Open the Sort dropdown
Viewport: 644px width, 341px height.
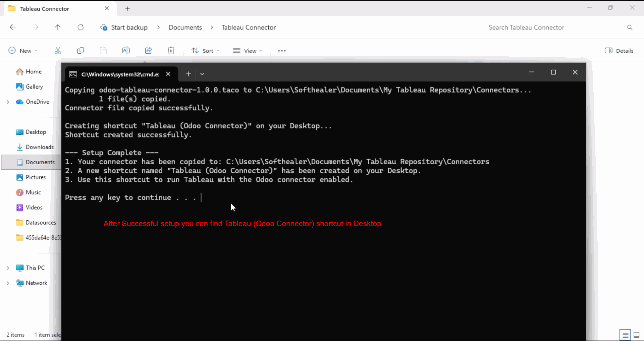click(205, 51)
